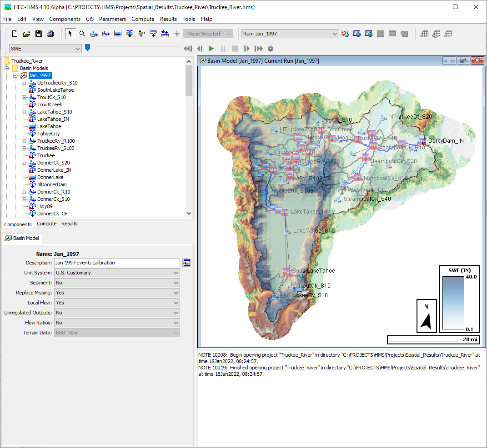The height and width of the screenshot is (448, 487).
Task: Save the project with the floppy disk icon
Action: coord(39,34)
